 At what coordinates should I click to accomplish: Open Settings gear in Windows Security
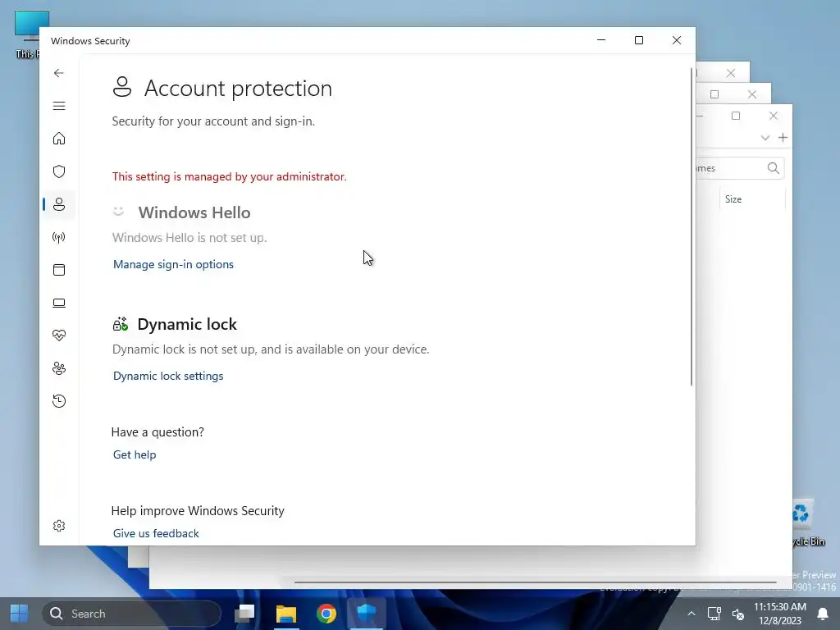(59, 526)
